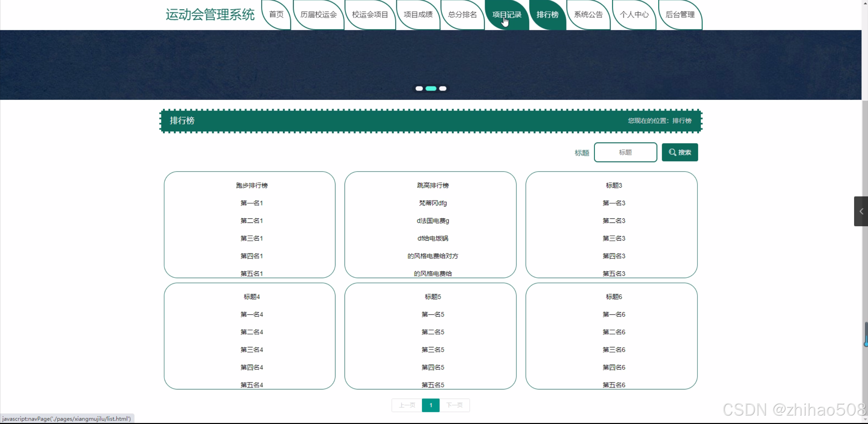Select the first carousel indicator dot
The width and height of the screenshot is (868, 424).
click(x=419, y=89)
